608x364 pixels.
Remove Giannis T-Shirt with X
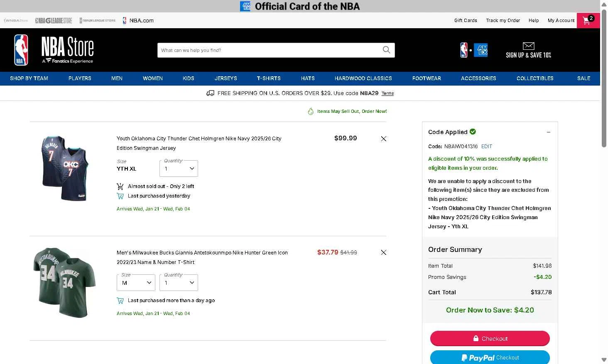(x=383, y=252)
